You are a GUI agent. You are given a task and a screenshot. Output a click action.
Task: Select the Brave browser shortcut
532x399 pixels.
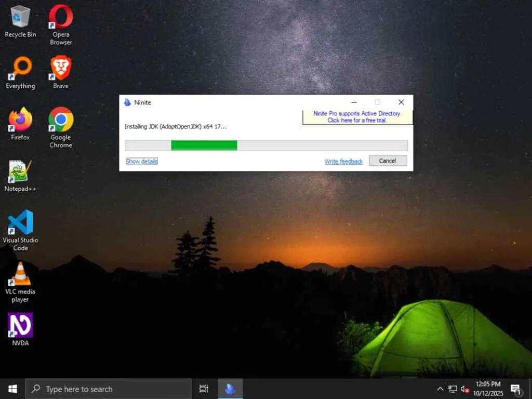61,73
